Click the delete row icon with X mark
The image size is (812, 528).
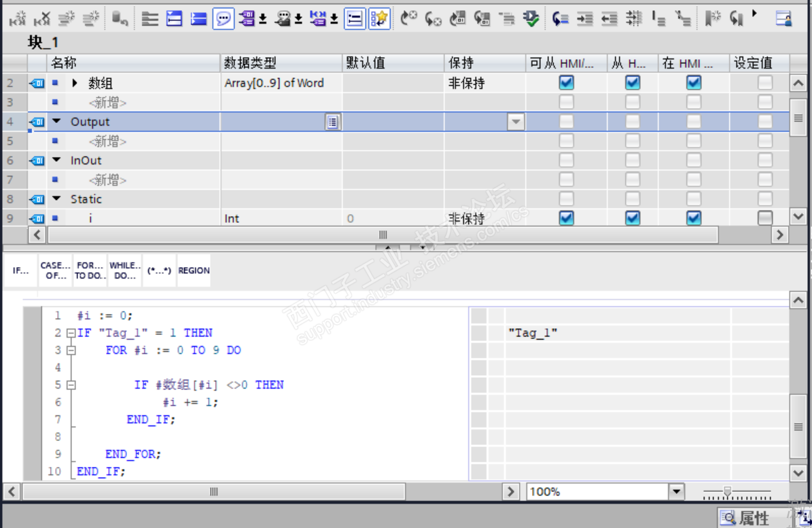pyautogui.click(x=42, y=19)
